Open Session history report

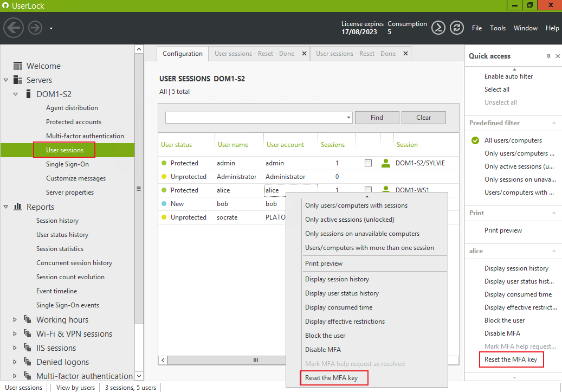tap(57, 221)
